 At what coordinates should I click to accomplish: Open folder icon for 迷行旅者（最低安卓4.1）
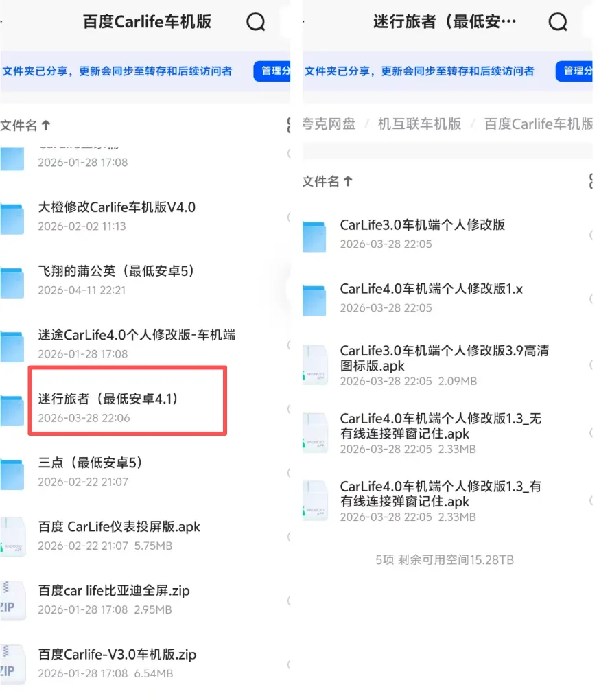click(x=12, y=410)
